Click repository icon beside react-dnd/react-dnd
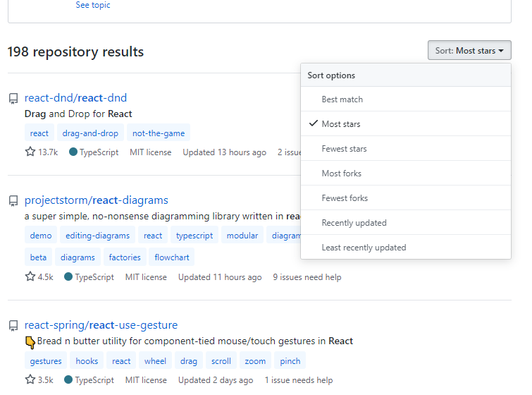The height and width of the screenshot is (395, 532). (13, 99)
